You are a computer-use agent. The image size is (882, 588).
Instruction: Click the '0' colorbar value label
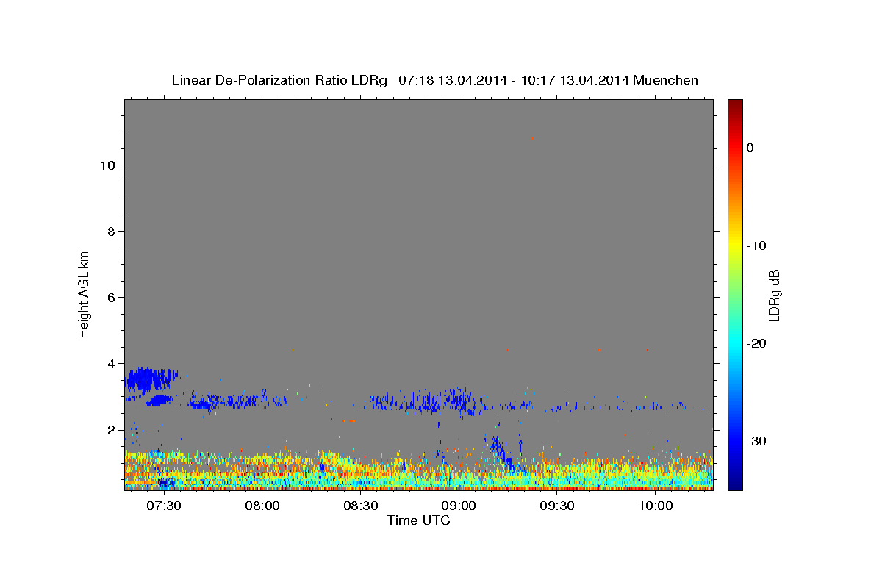tap(750, 148)
